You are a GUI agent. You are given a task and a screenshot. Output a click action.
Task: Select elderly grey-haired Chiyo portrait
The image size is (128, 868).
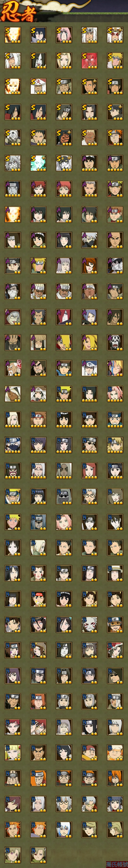click(64, 726)
